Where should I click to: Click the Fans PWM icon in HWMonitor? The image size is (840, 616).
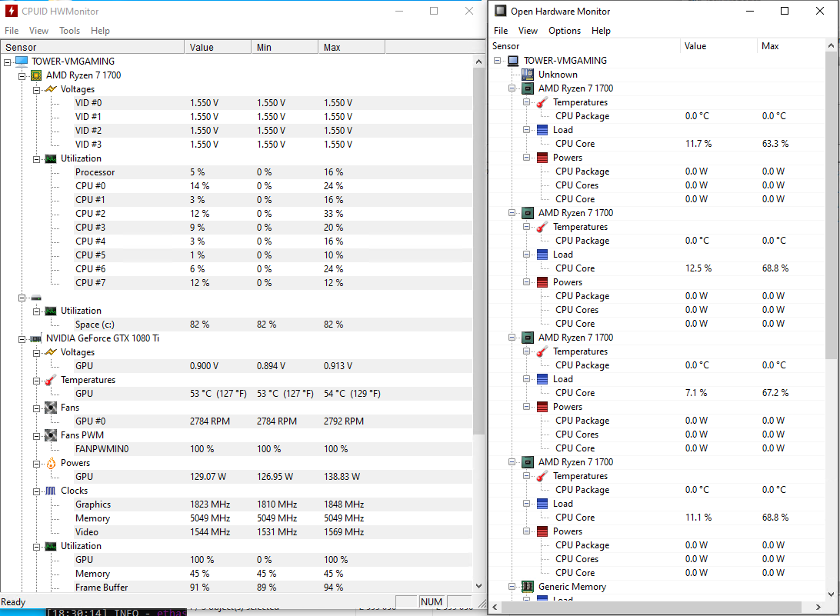[51, 435]
